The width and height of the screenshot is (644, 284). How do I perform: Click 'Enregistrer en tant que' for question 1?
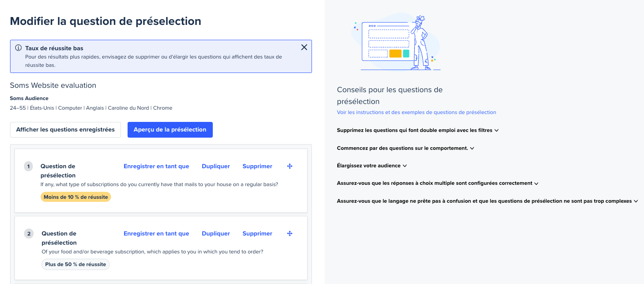(156, 166)
